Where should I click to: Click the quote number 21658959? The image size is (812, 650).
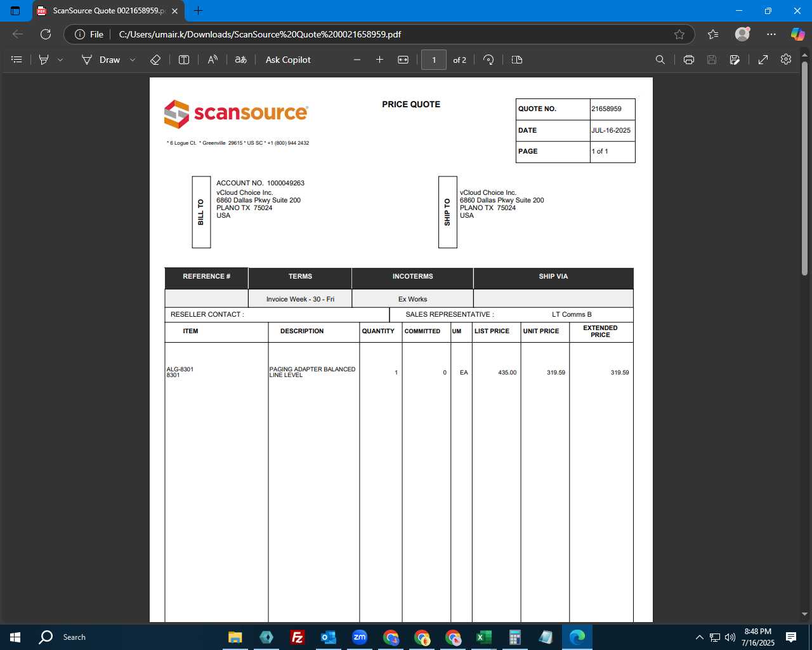coord(606,109)
